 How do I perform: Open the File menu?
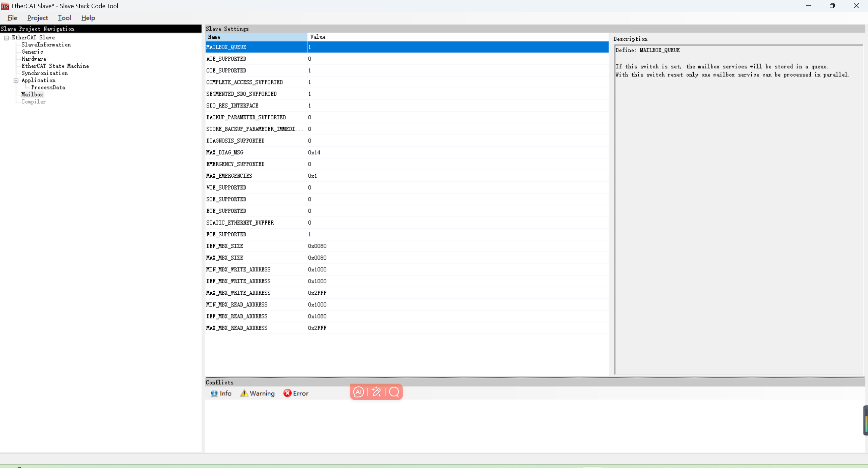click(x=12, y=18)
